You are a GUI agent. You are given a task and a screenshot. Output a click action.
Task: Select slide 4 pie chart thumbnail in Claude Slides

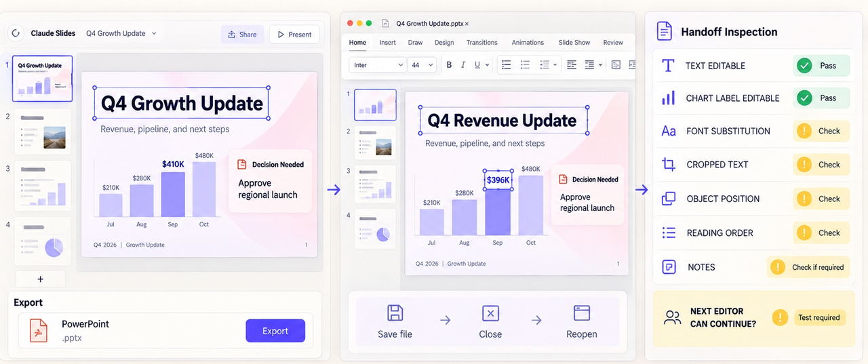[43, 241]
